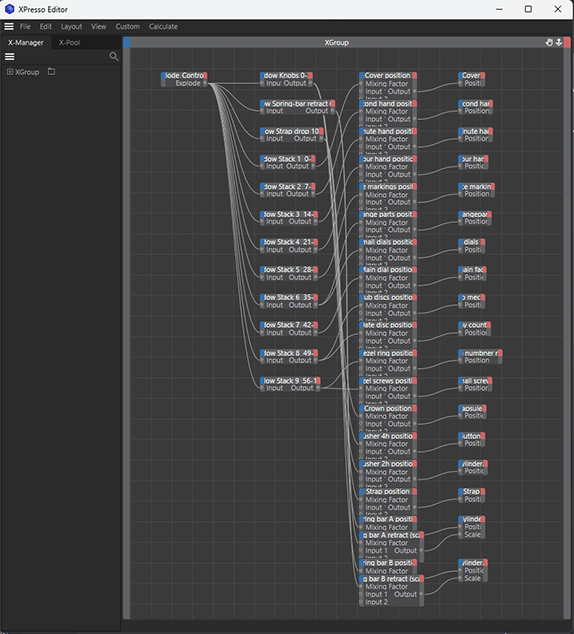Switch to the X-Manager tab
The height and width of the screenshot is (634, 574).
coord(25,42)
